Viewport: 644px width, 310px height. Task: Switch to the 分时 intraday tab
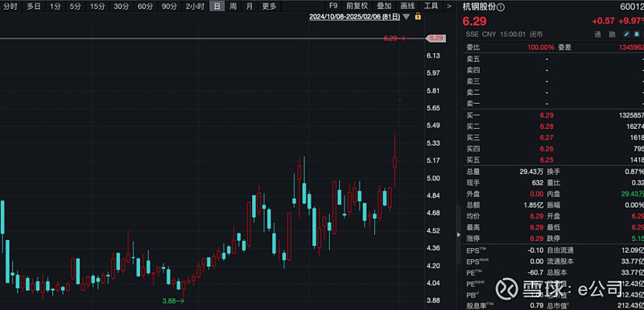tap(10, 6)
